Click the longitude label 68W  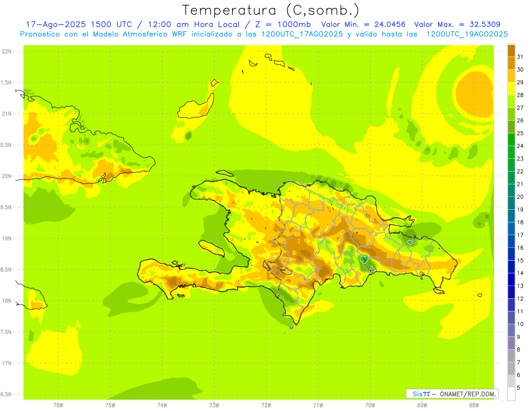coord(474,405)
